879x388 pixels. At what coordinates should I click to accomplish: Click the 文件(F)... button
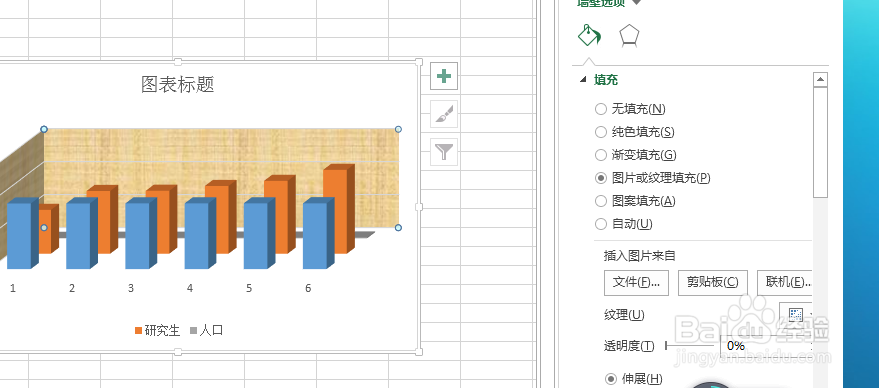636,282
